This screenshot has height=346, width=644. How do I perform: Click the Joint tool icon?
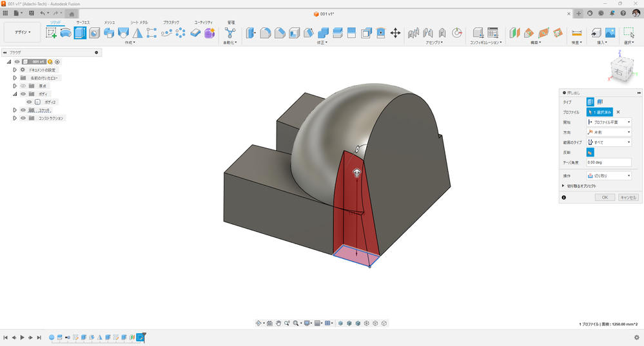(427, 33)
